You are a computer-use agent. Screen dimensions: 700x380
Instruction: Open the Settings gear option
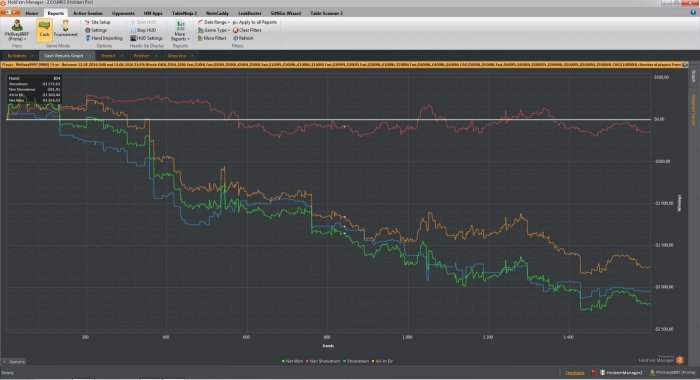(96, 30)
